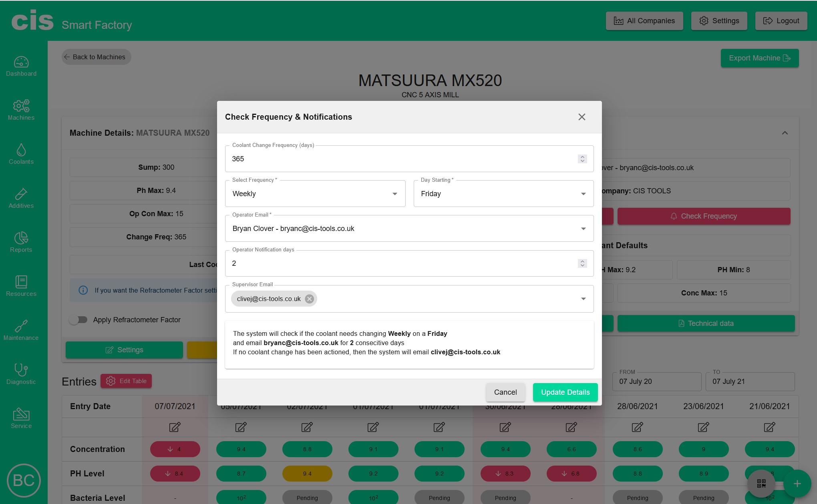
Task: Open the Select Frequency dropdown
Action: 315,194
